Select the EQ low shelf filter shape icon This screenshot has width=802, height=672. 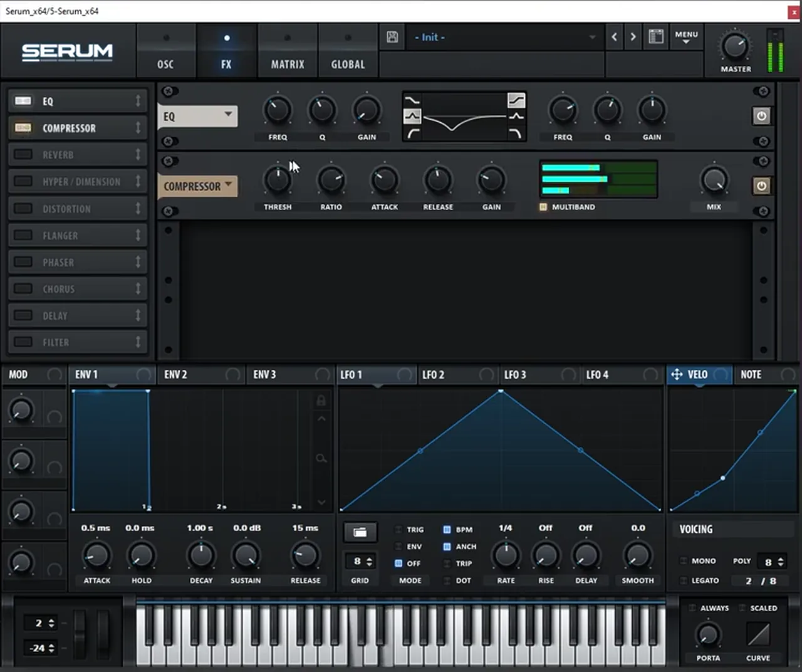[412, 100]
